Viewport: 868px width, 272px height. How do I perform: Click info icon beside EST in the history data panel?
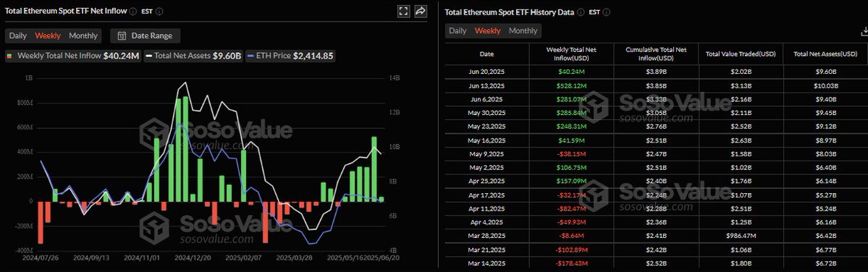click(x=607, y=12)
